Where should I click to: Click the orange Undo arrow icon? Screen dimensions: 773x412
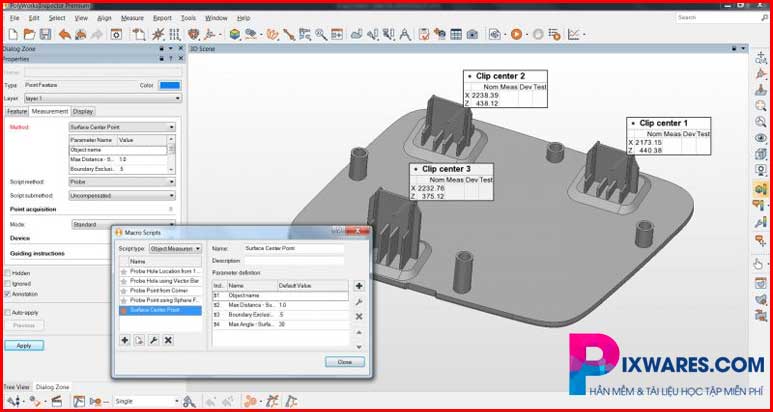click(65, 34)
